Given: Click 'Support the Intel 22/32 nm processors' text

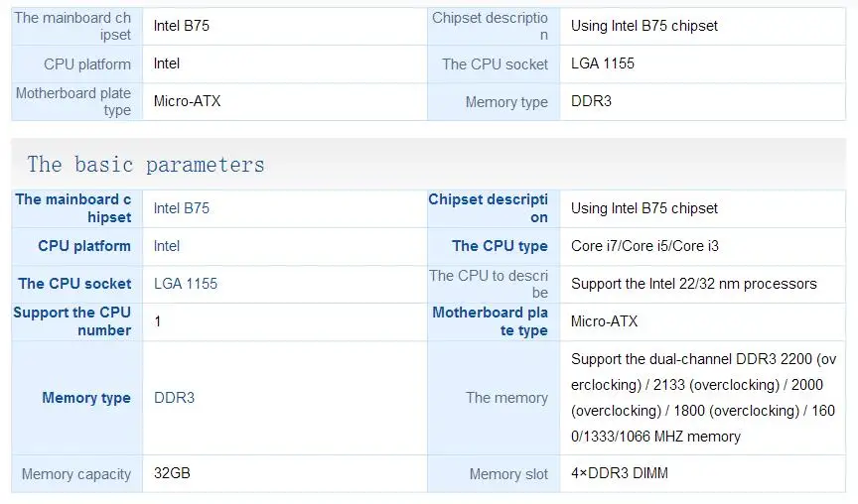Looking at the screenshot, I should pyautogui.click(x=693, y=284).
